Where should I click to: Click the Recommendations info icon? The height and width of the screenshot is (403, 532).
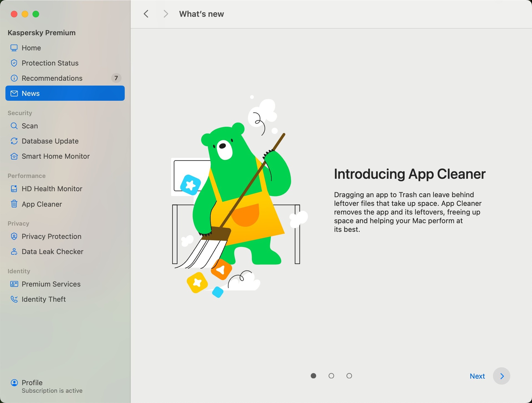pyautogui.click(x=14, y=78)
